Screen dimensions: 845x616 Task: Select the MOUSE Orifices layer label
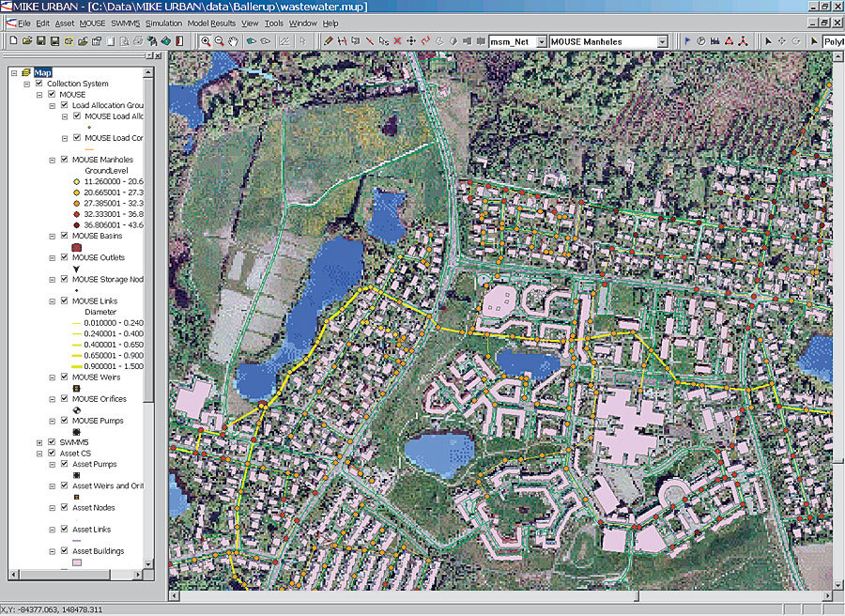point(100,399)
